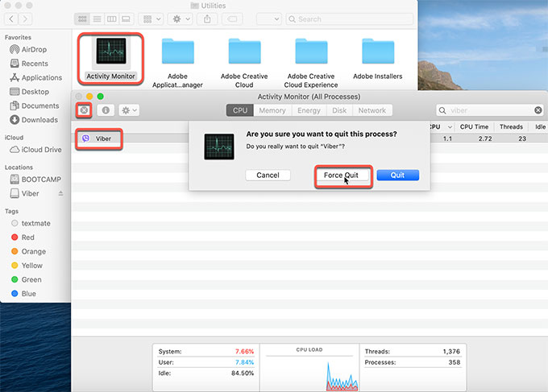Image resolution: width=548 pixels, height=392 pixels.
Task: Select the BOOTCAMP volume
Action: pyautogui.click(x=40, y=179)
